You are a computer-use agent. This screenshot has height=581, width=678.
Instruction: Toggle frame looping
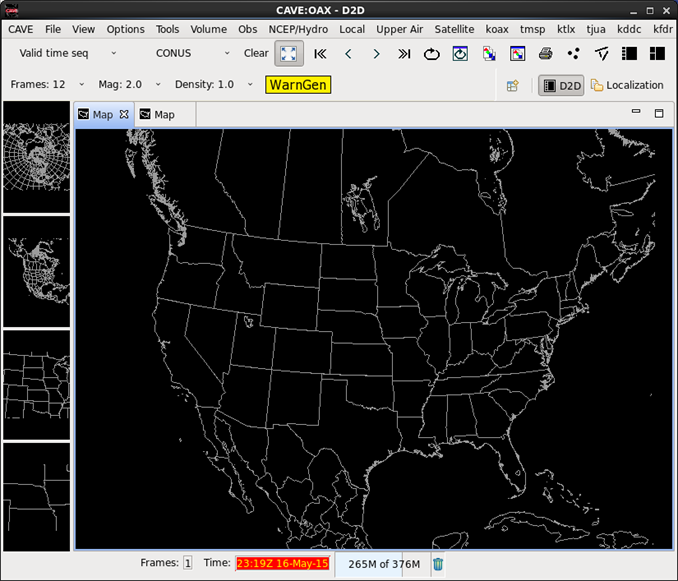point(432,54)
